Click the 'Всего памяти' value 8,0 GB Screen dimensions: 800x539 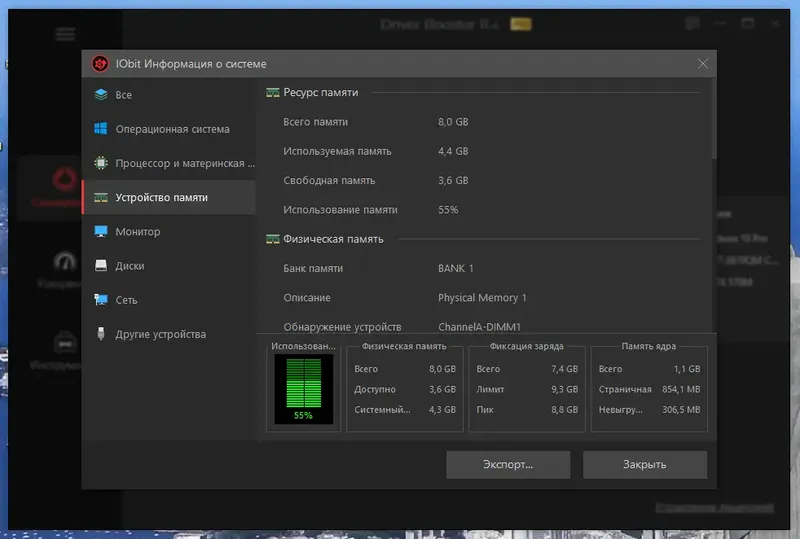click(x=453, y=122)
